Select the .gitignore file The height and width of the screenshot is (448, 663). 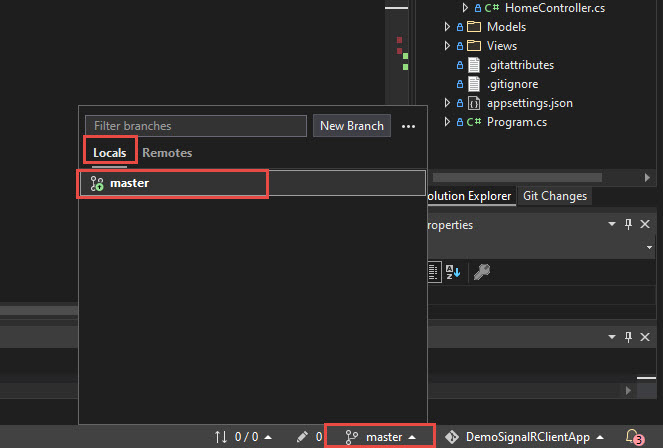tap(512, 84)
